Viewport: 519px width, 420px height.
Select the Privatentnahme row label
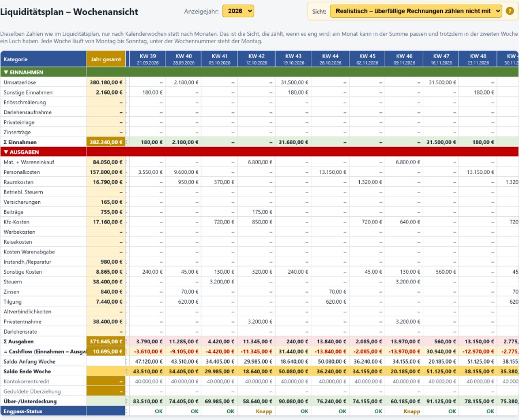pyautogui.click(x=22, y=321)
